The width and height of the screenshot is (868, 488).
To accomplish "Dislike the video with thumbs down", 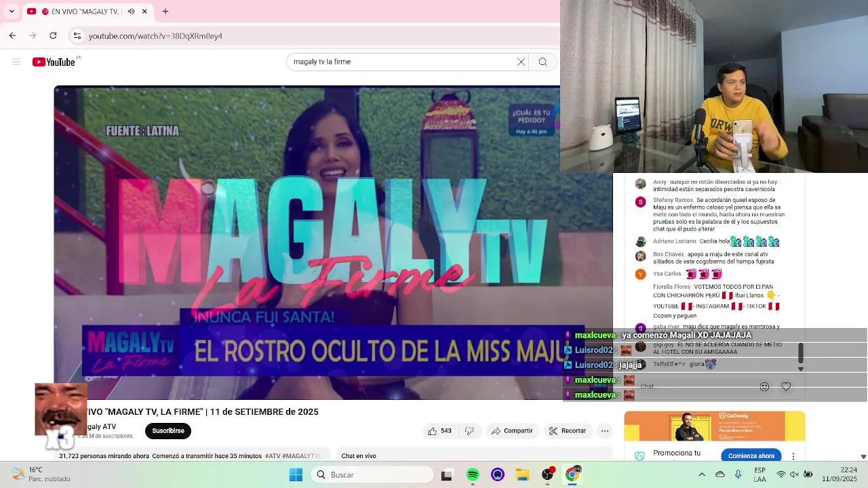I will tap(469, 431).
